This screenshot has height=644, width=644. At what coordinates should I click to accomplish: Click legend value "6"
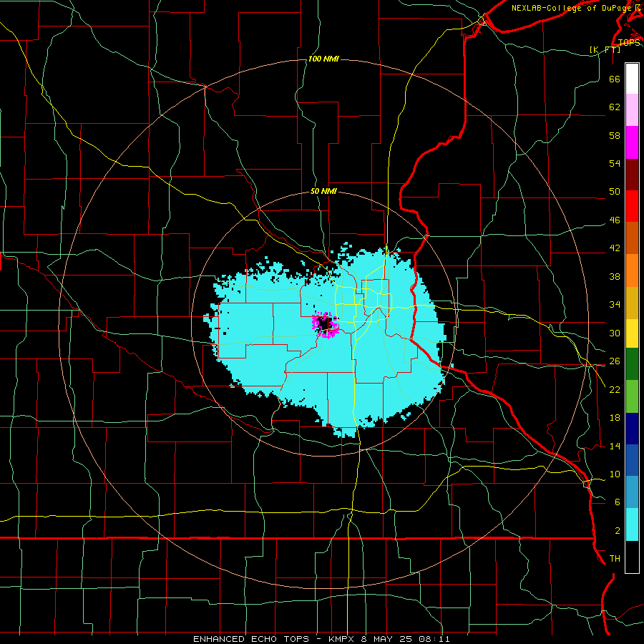pyautogui.click(x=617, y=503)
